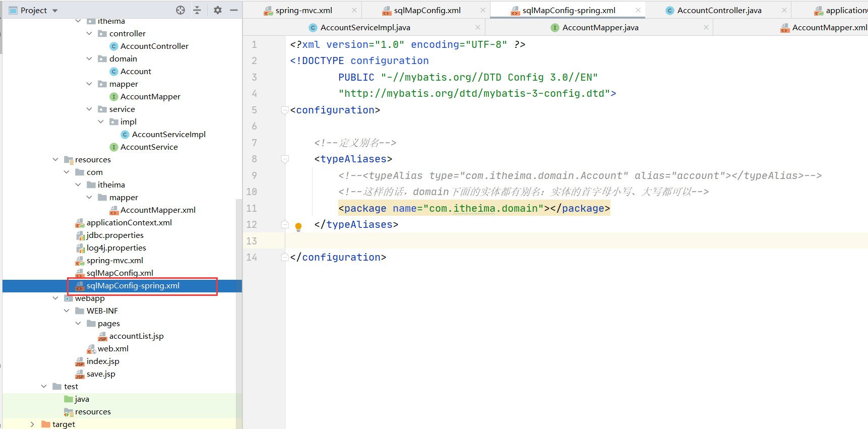Screen dimensions: 868x429
Task: Collapse the controller package
Action: (x=89, y=33)
